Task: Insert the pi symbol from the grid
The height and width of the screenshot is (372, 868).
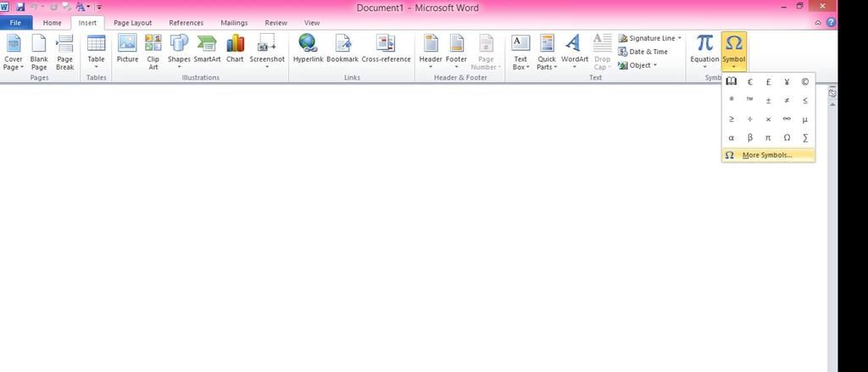Action: [768, 137]
